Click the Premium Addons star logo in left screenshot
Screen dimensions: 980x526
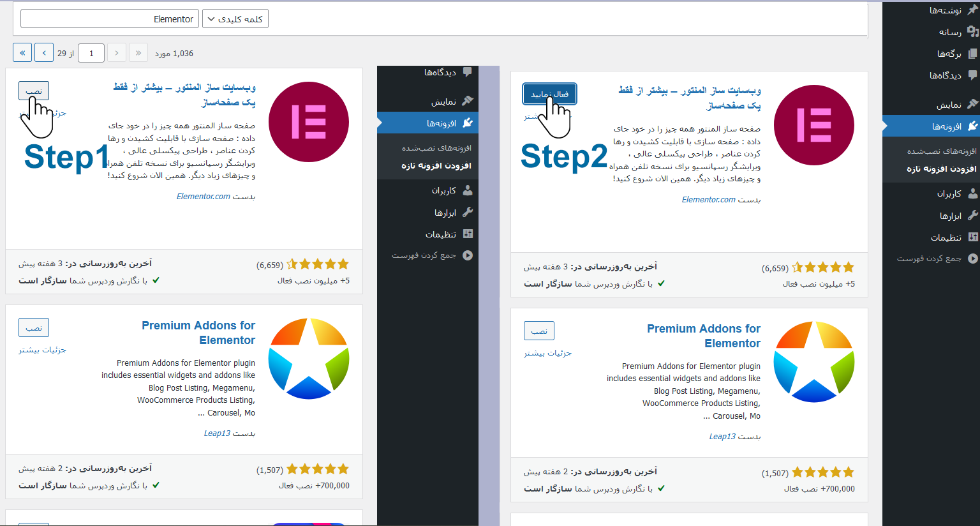309,359
